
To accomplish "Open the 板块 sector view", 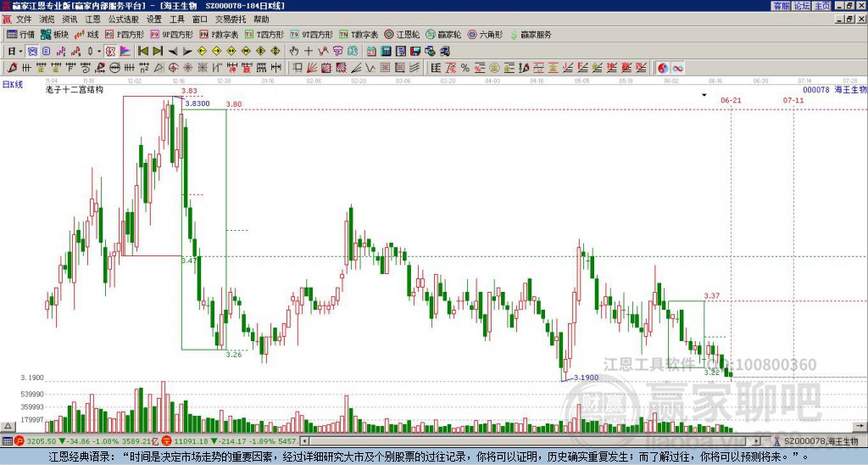I will 55,34.
